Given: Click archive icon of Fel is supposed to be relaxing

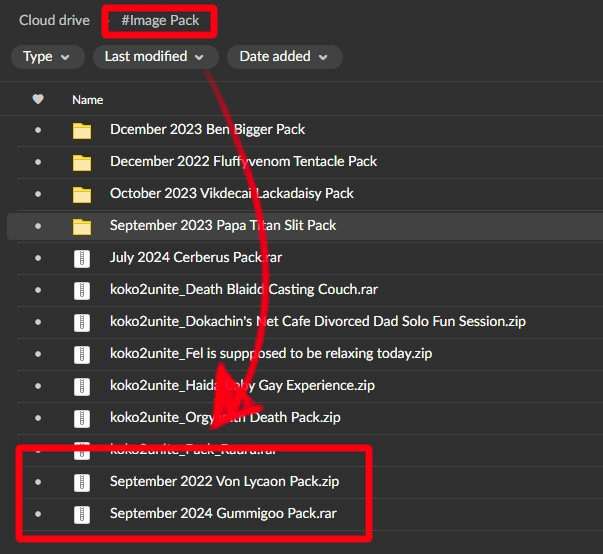Looking at the screenshot, I should click(82, 354).
